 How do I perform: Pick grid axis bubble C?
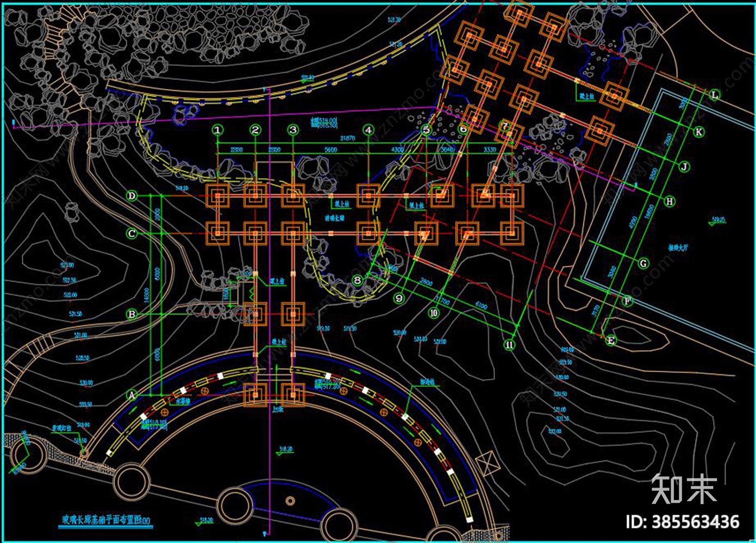click(x=132, y=233)
